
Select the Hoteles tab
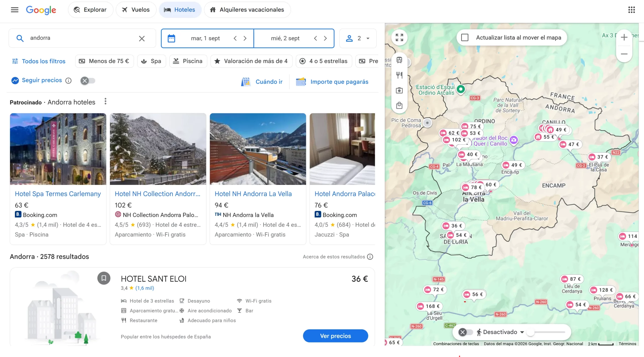[180, 10]
